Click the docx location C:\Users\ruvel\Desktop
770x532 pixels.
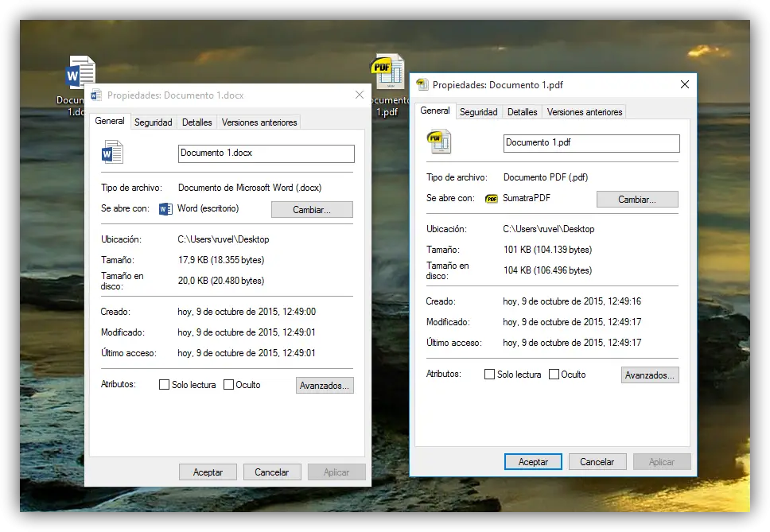point(224,239)
